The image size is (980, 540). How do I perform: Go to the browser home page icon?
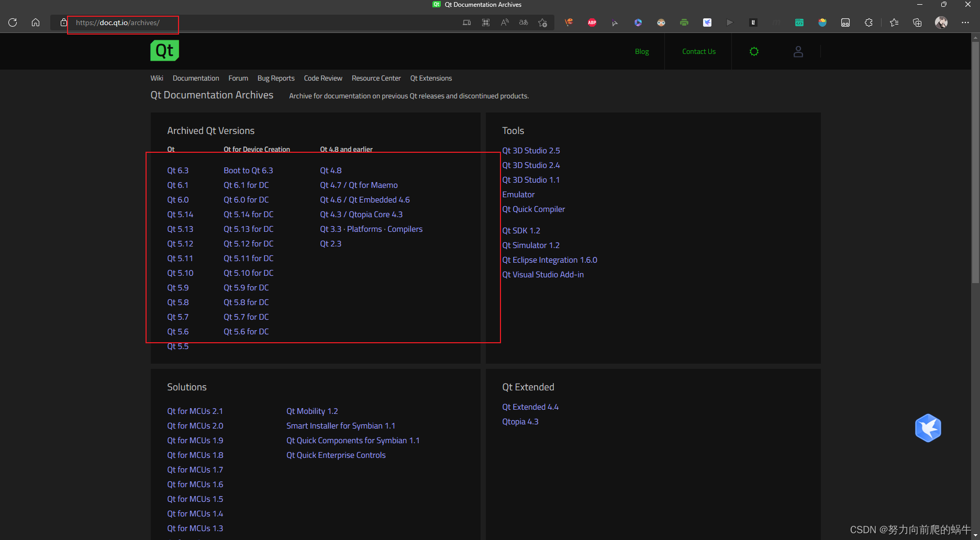pos(36,22)
